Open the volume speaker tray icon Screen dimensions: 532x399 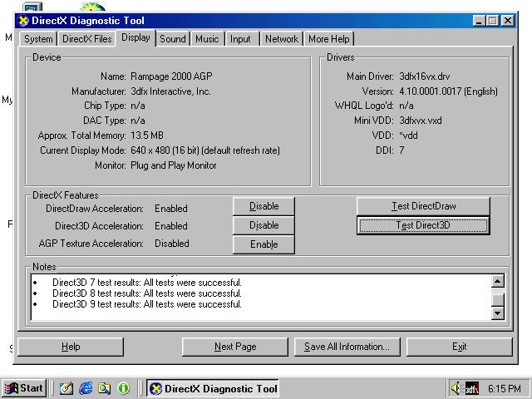(456, 388)
